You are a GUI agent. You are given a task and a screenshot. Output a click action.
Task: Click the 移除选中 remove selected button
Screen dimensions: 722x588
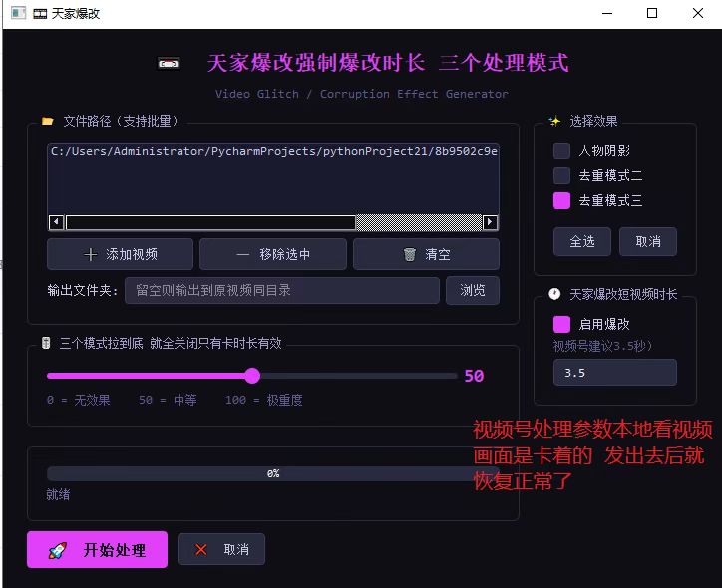coord(273,254)
